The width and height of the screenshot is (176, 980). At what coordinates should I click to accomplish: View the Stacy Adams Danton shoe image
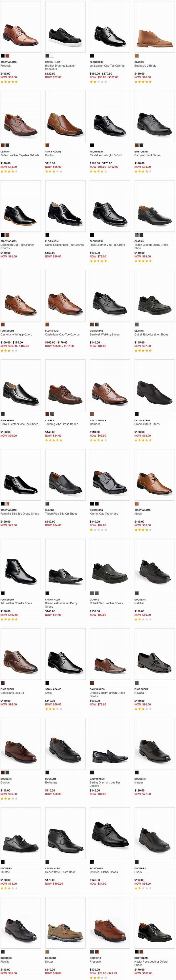click(65, 116)
